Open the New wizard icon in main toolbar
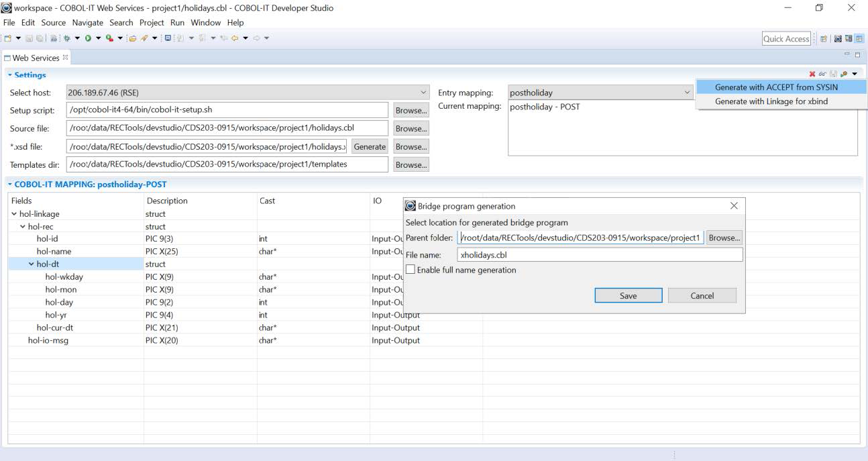The image size is (868, 461). click(6, 38)
